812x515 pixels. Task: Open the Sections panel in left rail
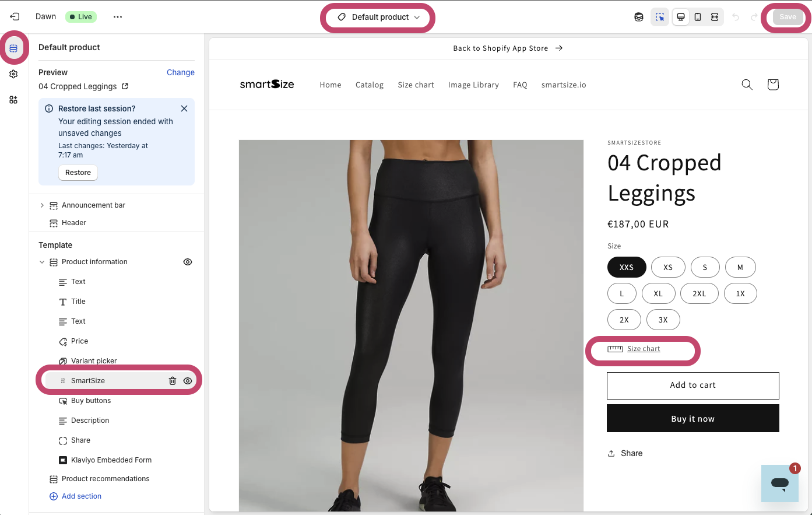(x=13, y=48)
